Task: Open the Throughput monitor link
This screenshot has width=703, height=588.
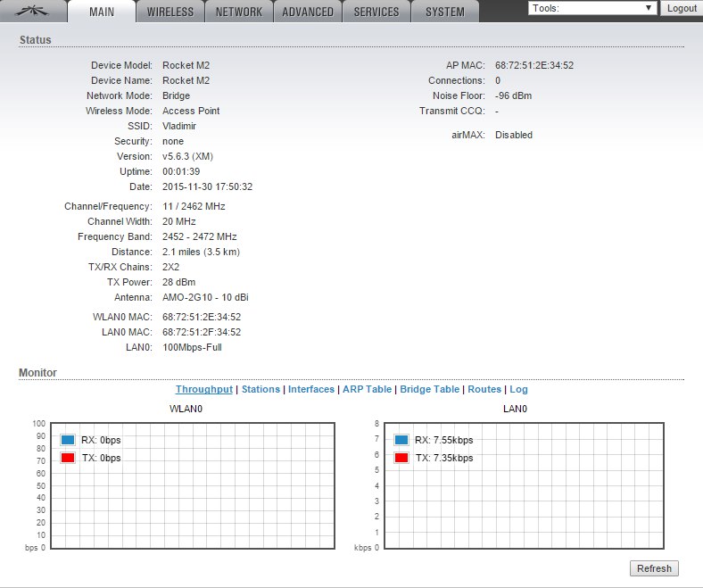Action: pos(203,389)
